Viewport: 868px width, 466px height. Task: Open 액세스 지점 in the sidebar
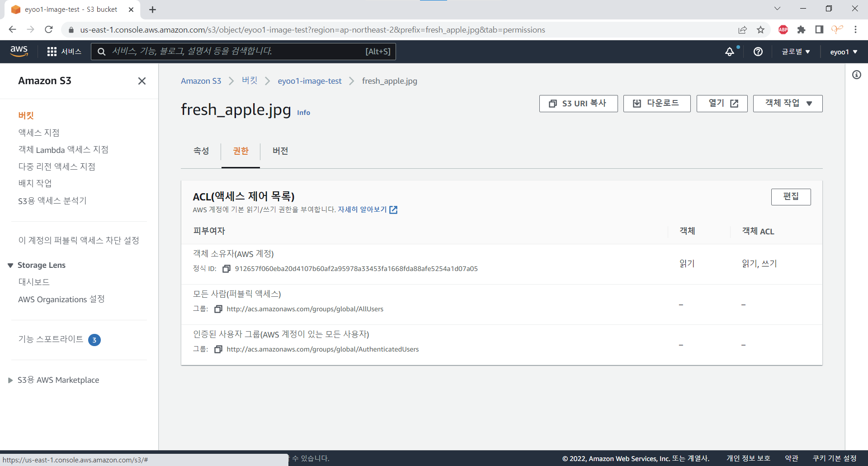(x=39, y=133)
